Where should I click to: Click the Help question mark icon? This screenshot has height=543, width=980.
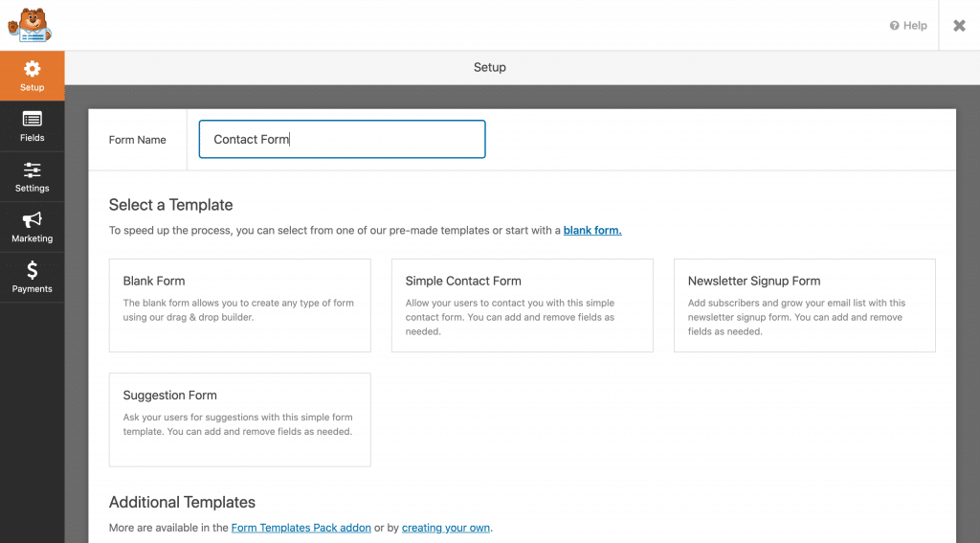pyautogui.click(x=895, y=26)
